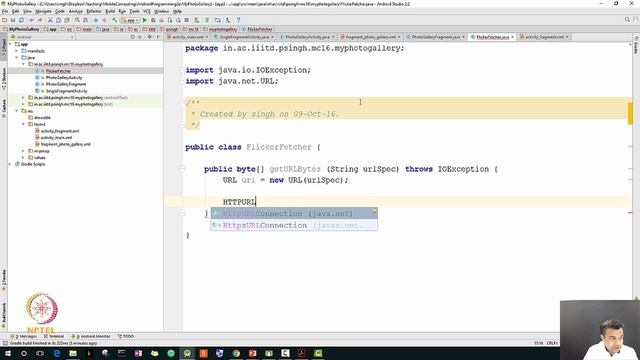Click the Cut scissors icon
This screenshot has width=640, height=360.
tap(50, 20)
